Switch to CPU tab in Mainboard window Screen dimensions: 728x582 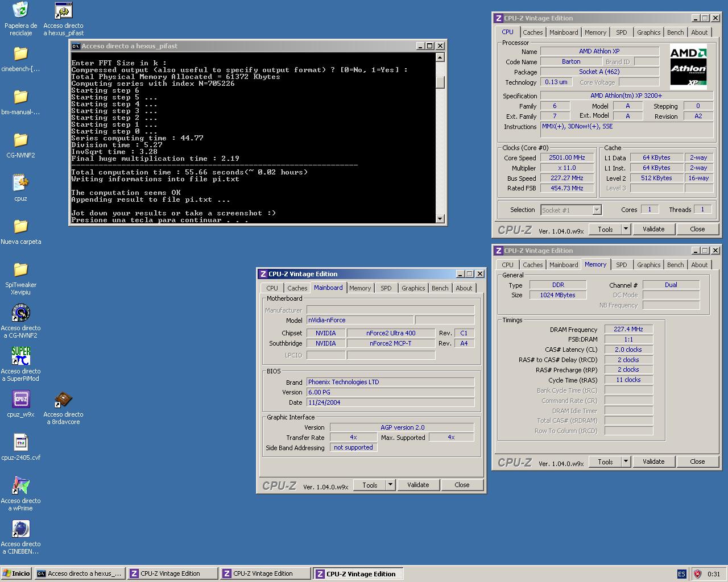point(272,288)
